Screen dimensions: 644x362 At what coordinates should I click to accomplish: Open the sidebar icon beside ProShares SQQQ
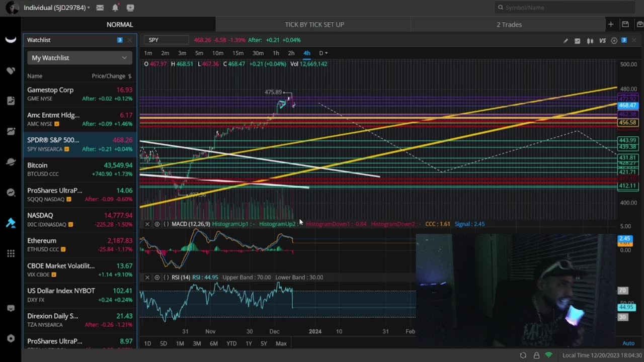coord(11,193)
